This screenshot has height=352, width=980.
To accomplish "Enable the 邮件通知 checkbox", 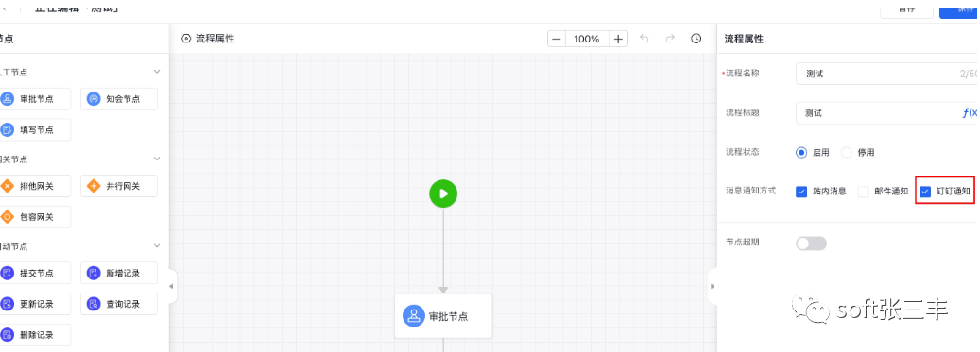I will pos(863,192).
